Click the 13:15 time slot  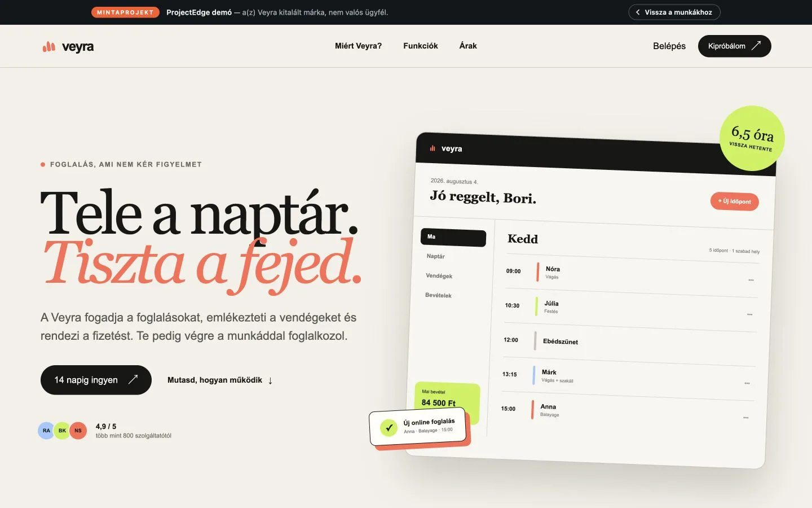point(510,374)
